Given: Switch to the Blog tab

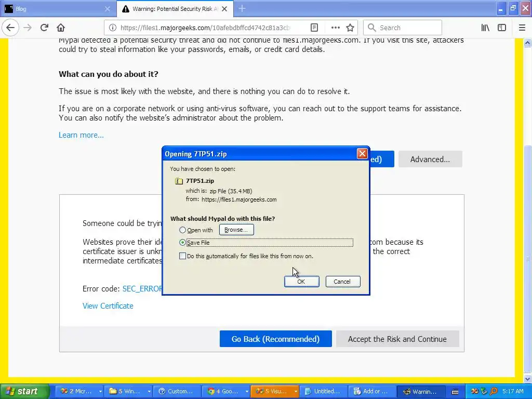Looking at the screenshot, I should pos(58,9).
